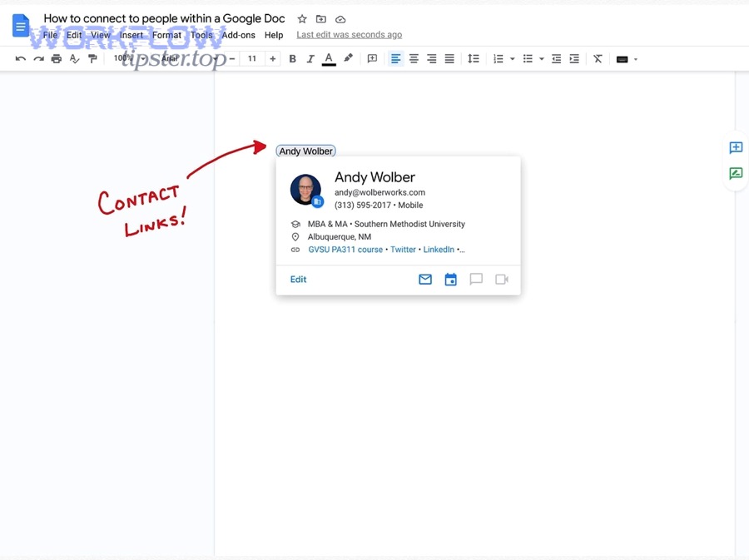Screen dimensions: 749x560
Task: Open the spelling and grammar check
Action: coord(74,58)
